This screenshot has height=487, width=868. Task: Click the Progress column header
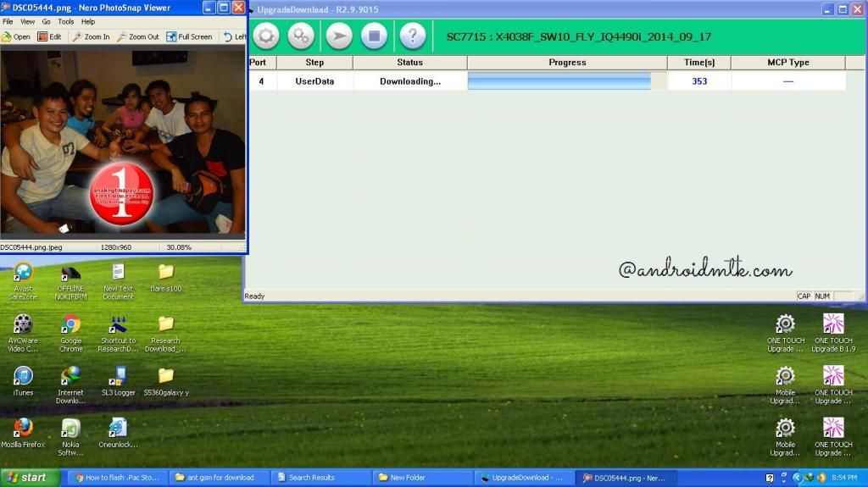click(x=567, y=63)
